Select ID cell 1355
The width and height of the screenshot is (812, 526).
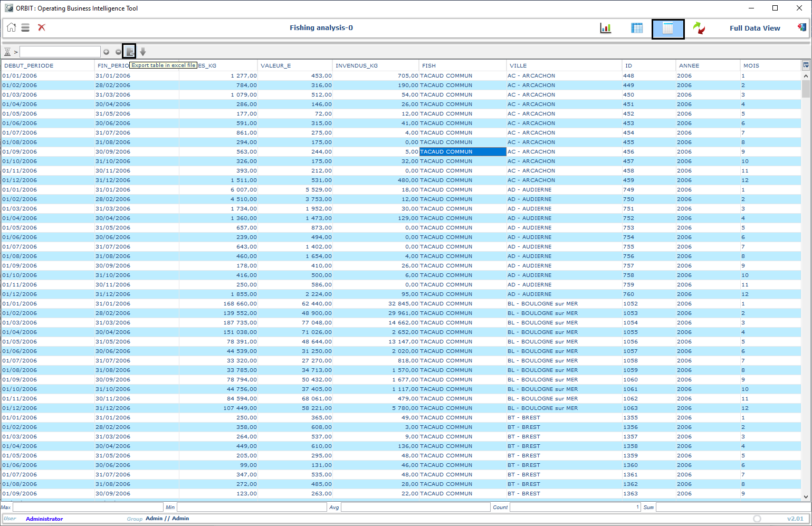[x=649, y=417]
